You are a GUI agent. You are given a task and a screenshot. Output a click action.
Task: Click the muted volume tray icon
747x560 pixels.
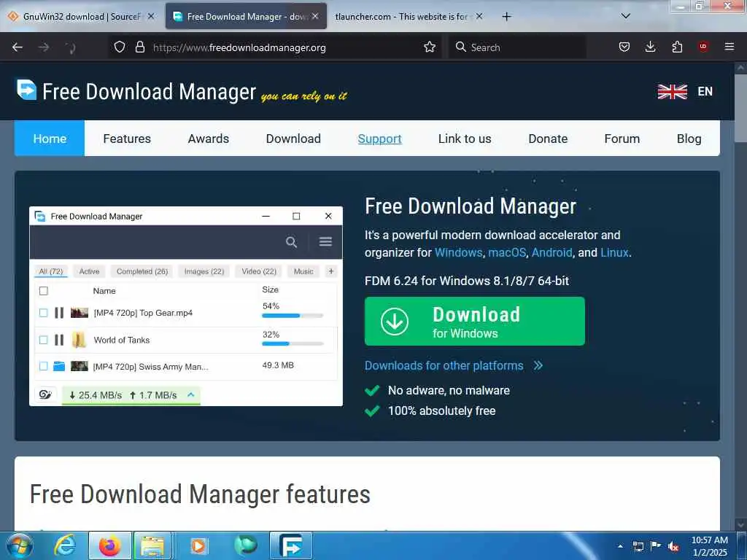(673, 546)
